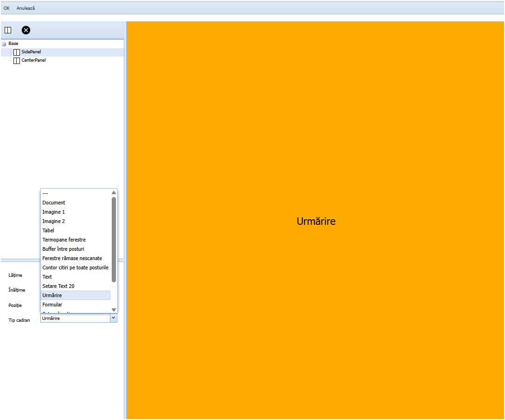Click the Lățime label
The width and height of the screenshot is (505, 420).
[x=15, y=275]
